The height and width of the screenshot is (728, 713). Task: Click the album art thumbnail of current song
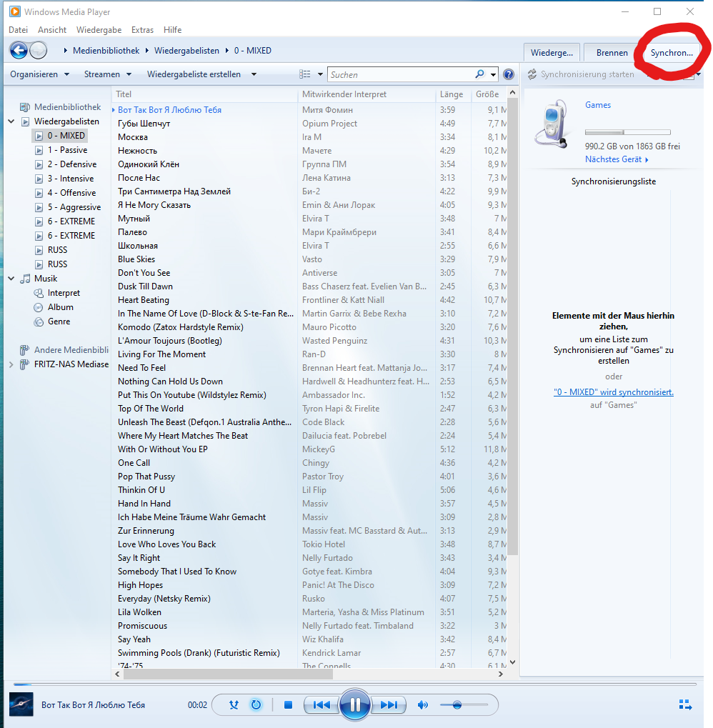[21, 704]
